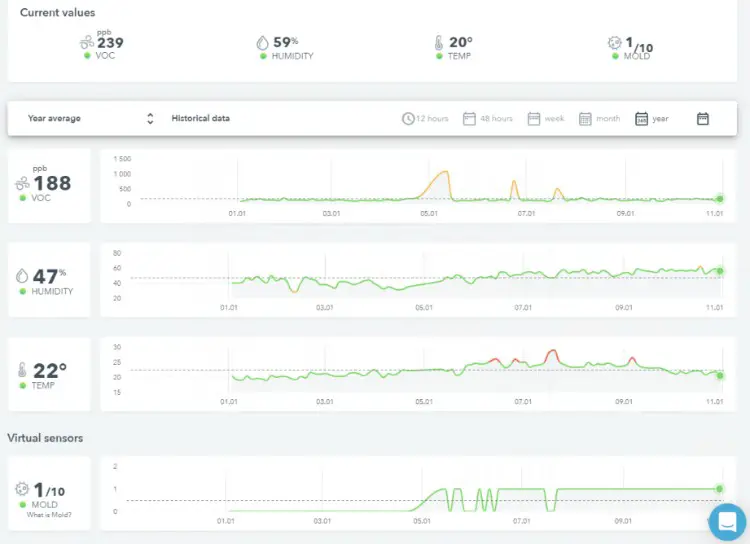Click the humidity droplet icon in Current values
This screenshot has width=750, height=544.
click(262, 43)
